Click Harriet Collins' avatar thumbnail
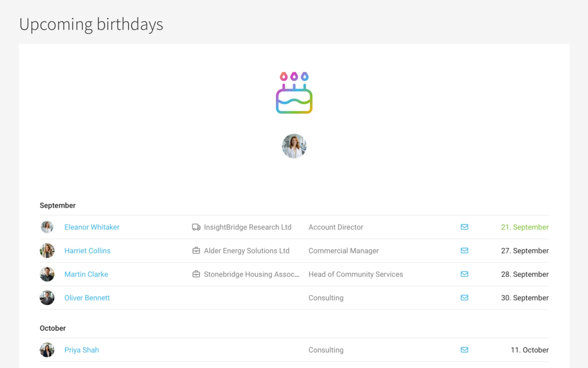This screenshot has width=588, height=368. tap(47, 251)
